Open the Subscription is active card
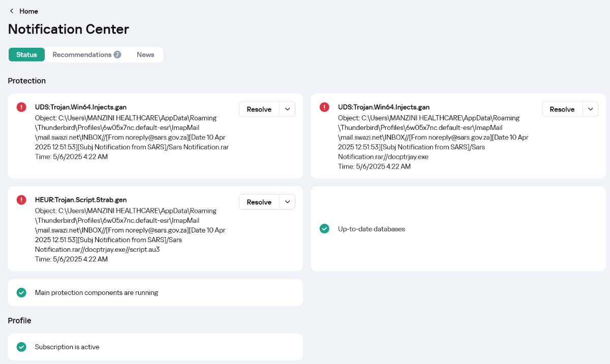 pyautogui.click(x=155, y=347)
